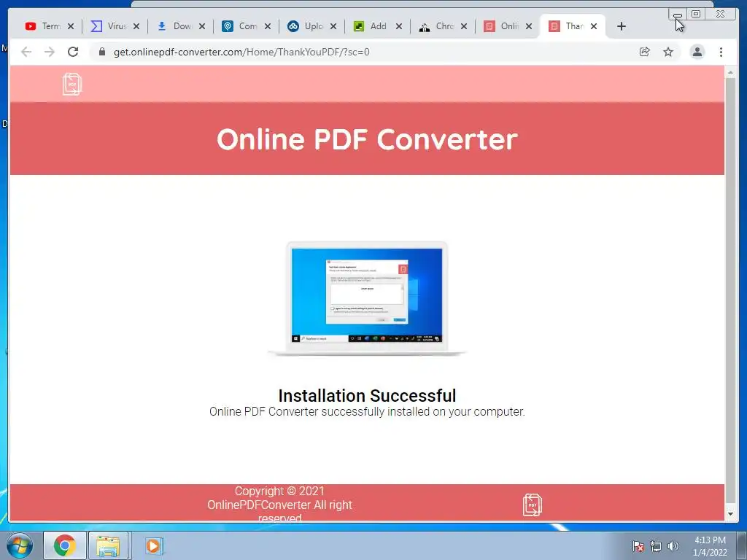The width and height of the screenshot is (747, 560).
Task: View site security lock info
Action: pos(101,52)
